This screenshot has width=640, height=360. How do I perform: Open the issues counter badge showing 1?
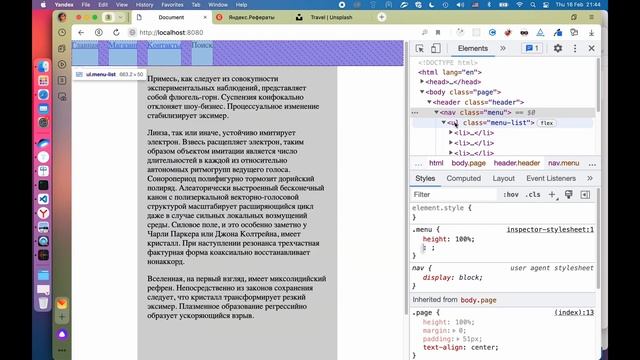click(532, 48)
